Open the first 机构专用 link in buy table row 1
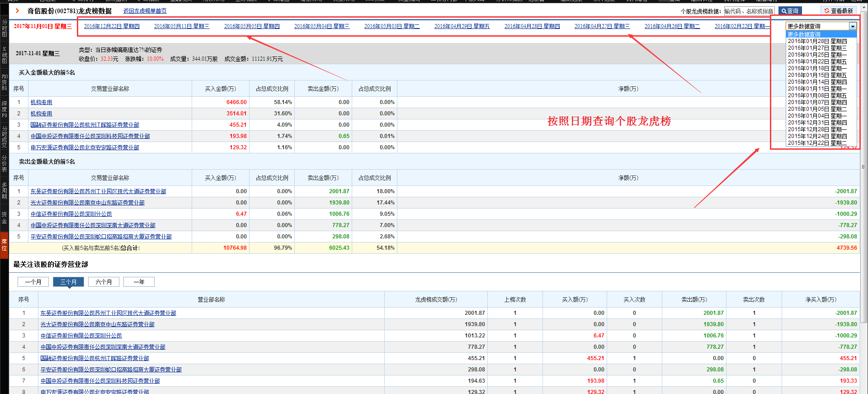868x394 pixels. pyautogui.click(x=41, y=102)
